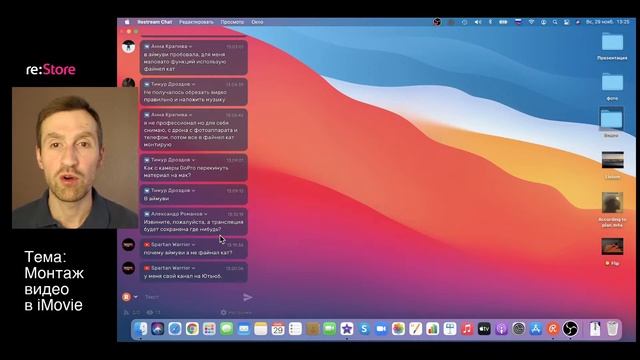This screenshot has width=640, height=360.
Task: Click the date and time in menu bar
Action: pos(607,22)
